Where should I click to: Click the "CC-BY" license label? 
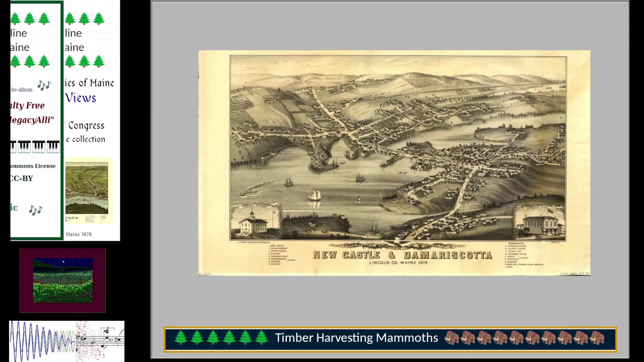point(21,178)
